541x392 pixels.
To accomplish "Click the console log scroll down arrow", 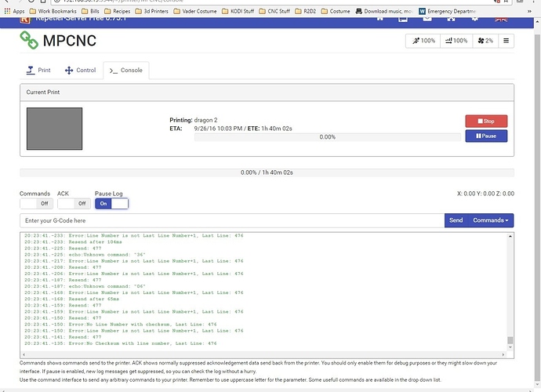I will tap(510, 347).
